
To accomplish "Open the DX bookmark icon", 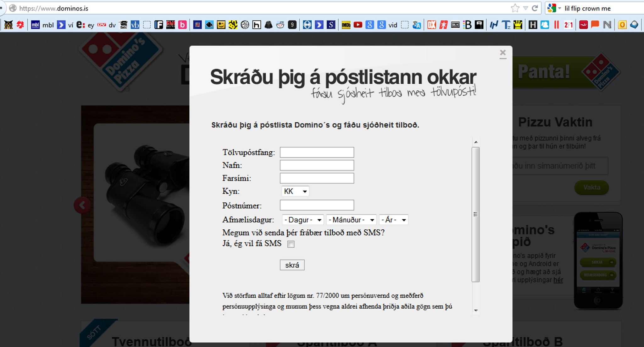I will [x=432, y=25].
